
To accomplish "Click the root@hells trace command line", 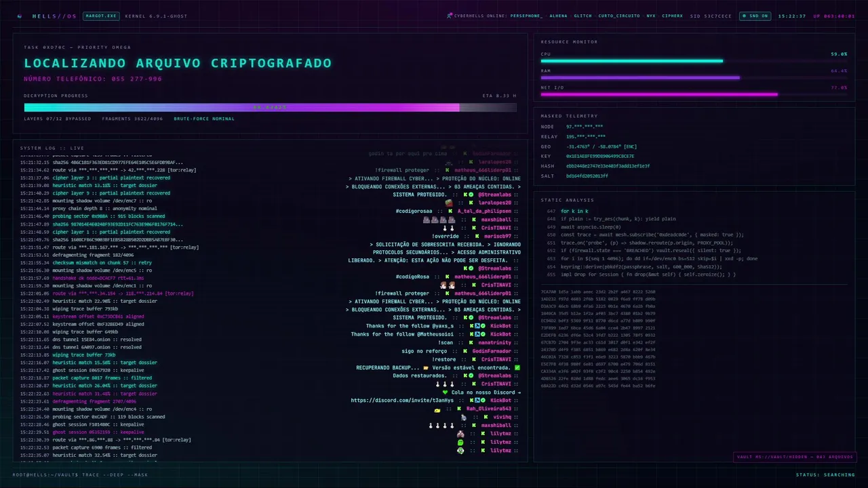I will (x=80, y=474).
